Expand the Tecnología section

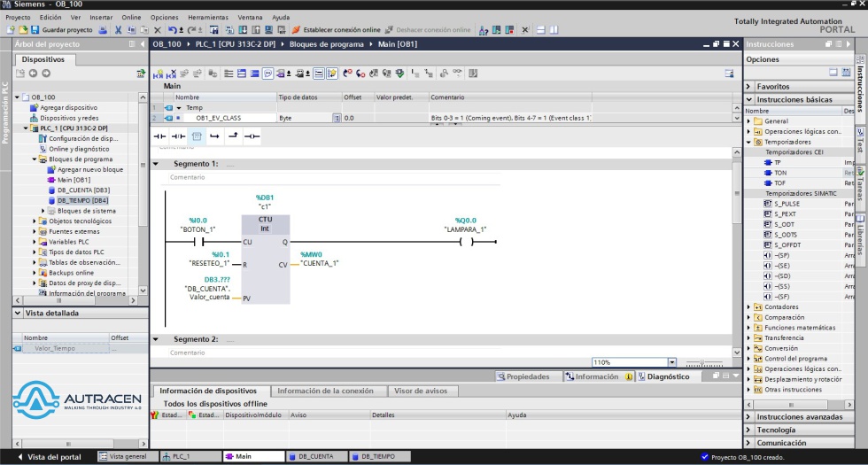coord(749,430)
